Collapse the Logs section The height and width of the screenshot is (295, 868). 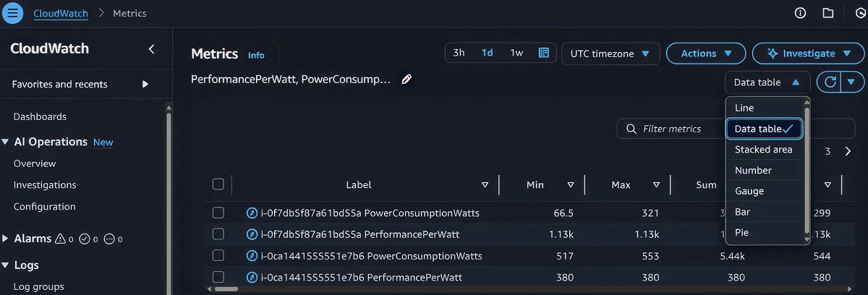click(7, 265)
